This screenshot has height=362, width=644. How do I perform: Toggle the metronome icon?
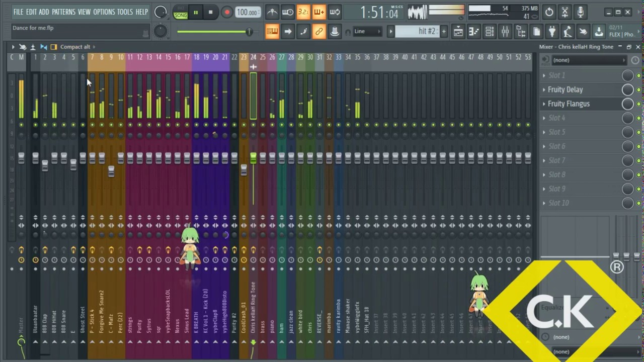tap(272, 12)
